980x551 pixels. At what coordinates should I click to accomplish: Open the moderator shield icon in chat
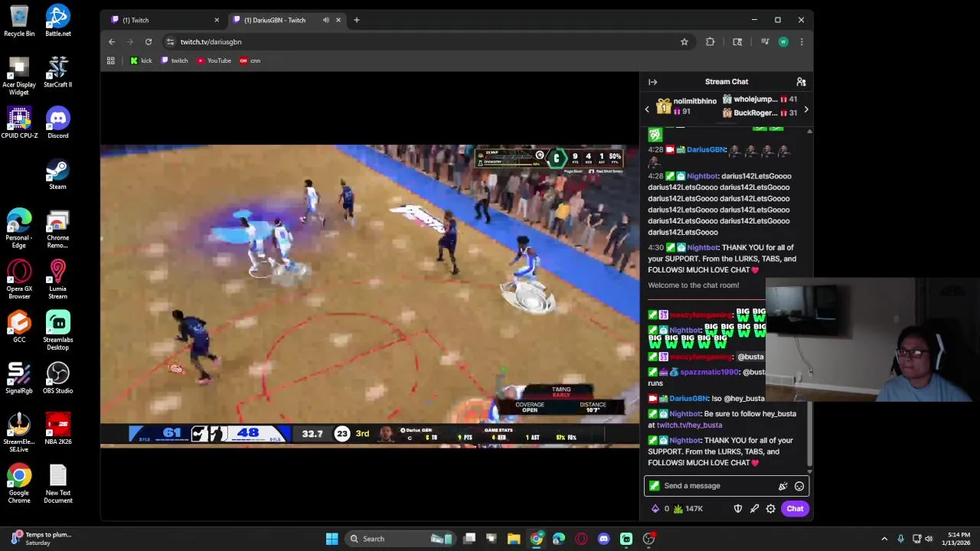(x=738, y=509)
